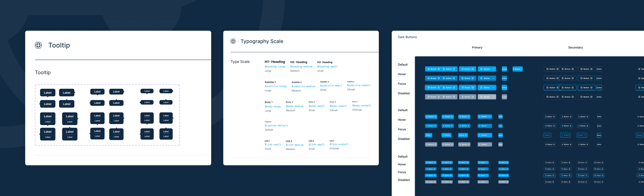
Task: Open the ellipsis menu on the large Focus-row split button
Action: 493,88
